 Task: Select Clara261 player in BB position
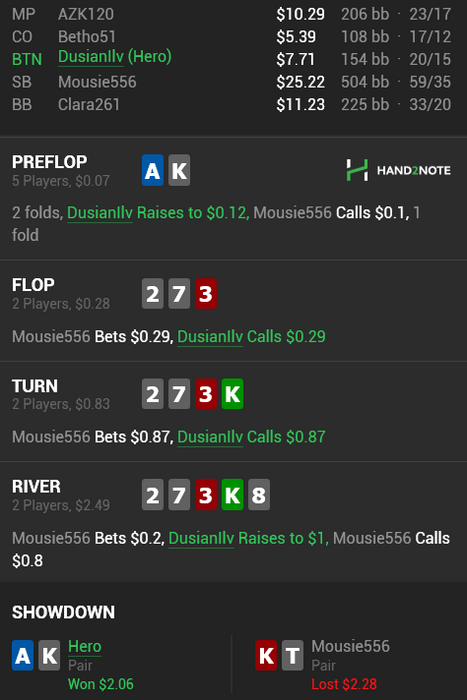click(89, 104)
